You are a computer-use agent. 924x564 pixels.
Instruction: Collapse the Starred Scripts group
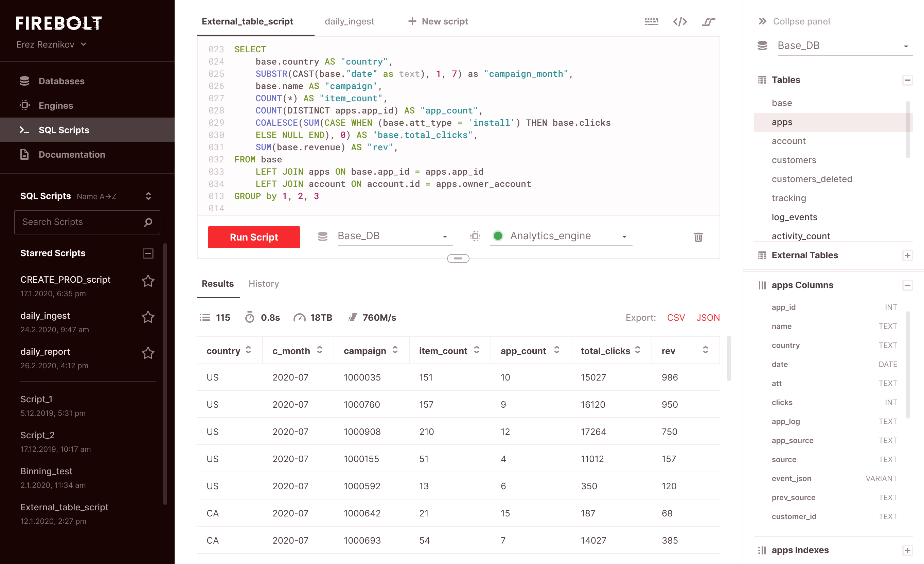(148, 253)
